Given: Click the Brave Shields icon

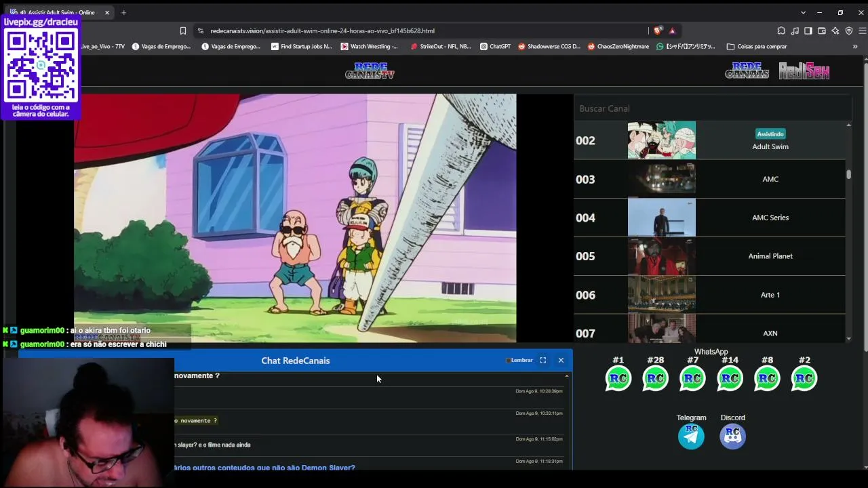Looking at the screenshot, I should click(x=657, y=30).
